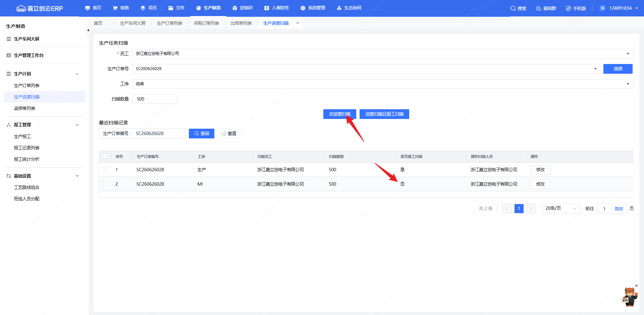The image size is (644, 315).
Task: Switch to the 采购订单列表 page tab
Action: coord(207,23)
